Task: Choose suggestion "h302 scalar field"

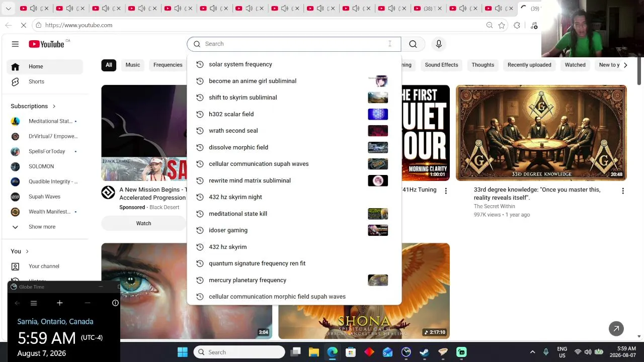Action: click(294, 114)
